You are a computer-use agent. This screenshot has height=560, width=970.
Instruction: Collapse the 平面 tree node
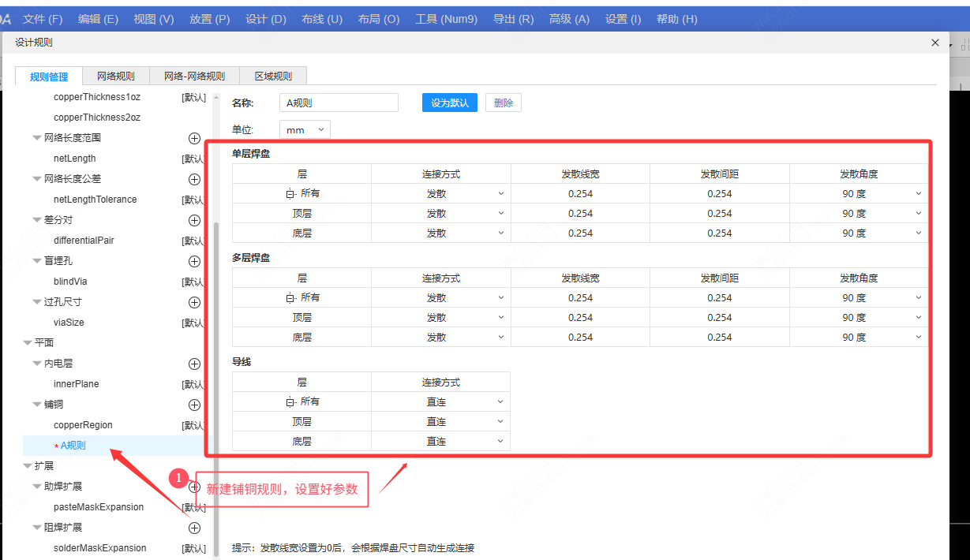pyautogui.click(x=28, y=342)
